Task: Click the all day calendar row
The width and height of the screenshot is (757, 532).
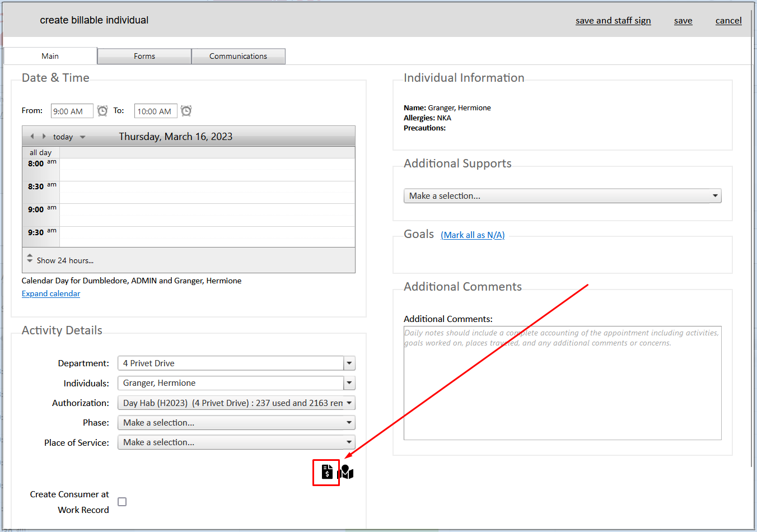Action: coord(207,152)
